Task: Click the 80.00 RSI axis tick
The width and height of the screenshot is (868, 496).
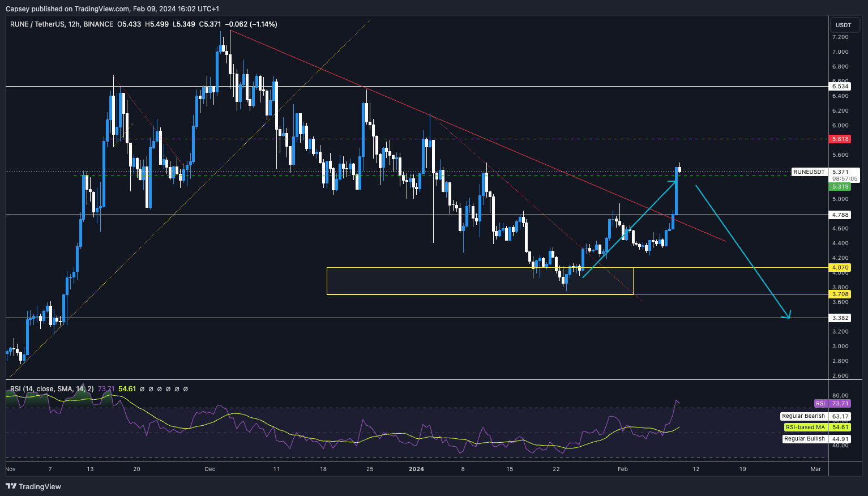Action: (x=840, y=396)
